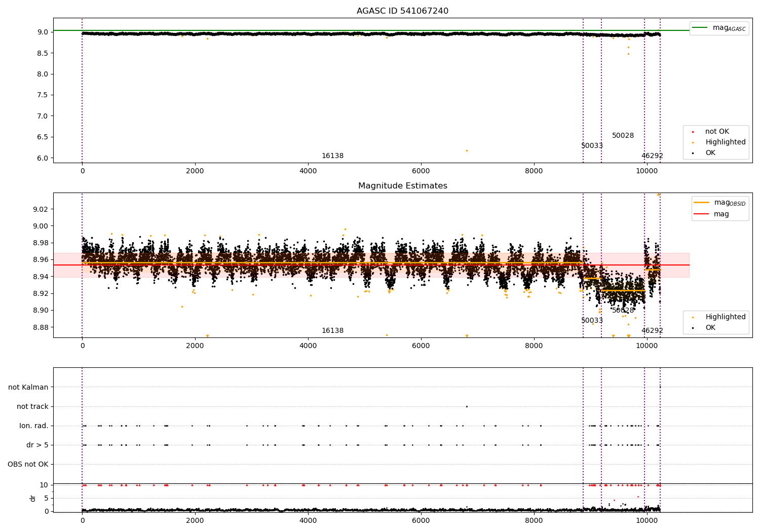Click the 4000 x-tick under the top plot

pos(308,171)
